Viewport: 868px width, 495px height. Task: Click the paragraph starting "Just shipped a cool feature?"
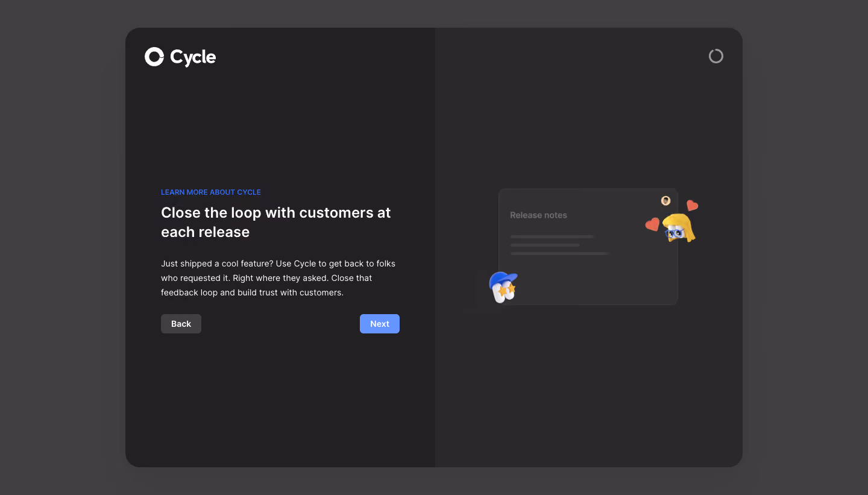(278, 278)
